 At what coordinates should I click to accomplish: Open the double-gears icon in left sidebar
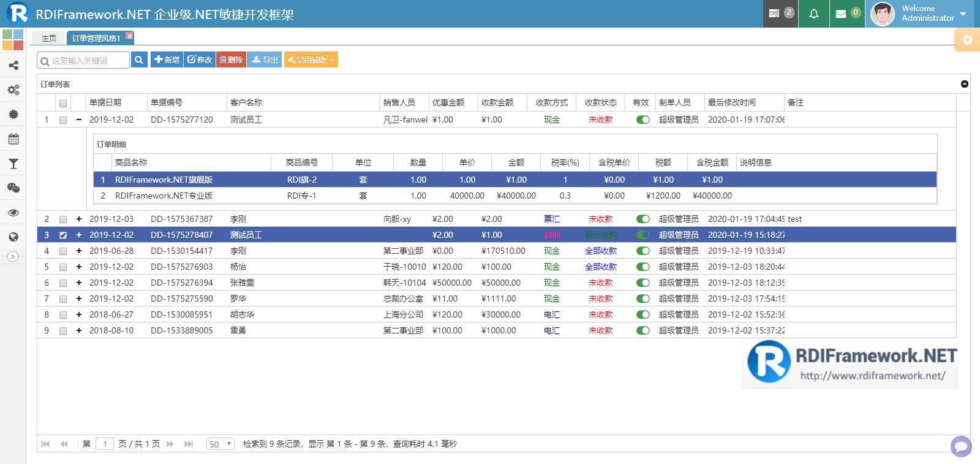[x=13, y=90]
